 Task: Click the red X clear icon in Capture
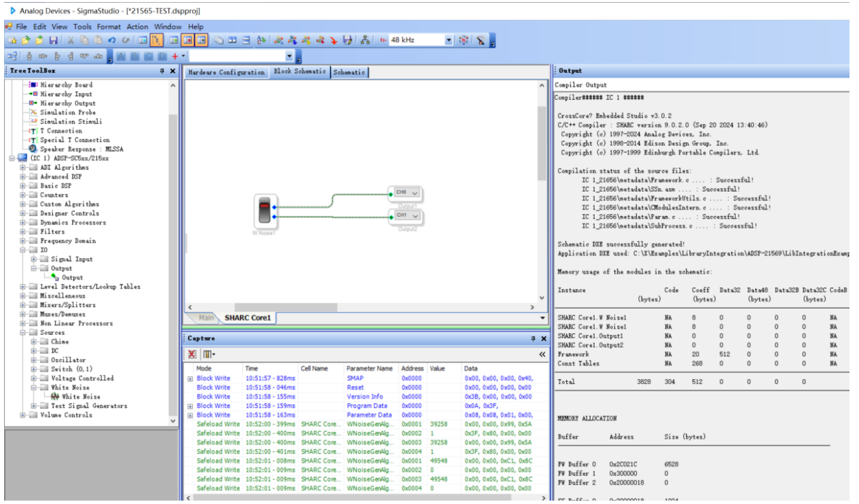pyautogui.click(x=192, y=355)
